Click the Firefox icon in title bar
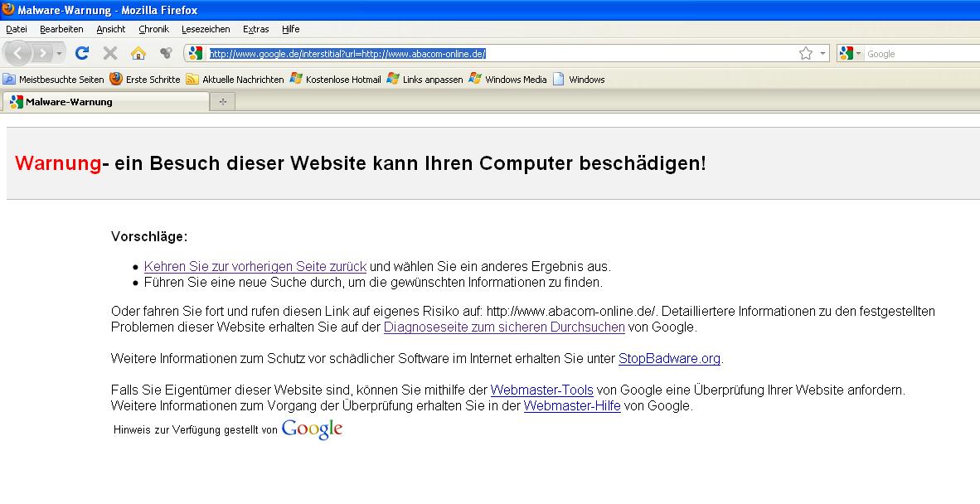980x504 pixels. tap(8, 9)
